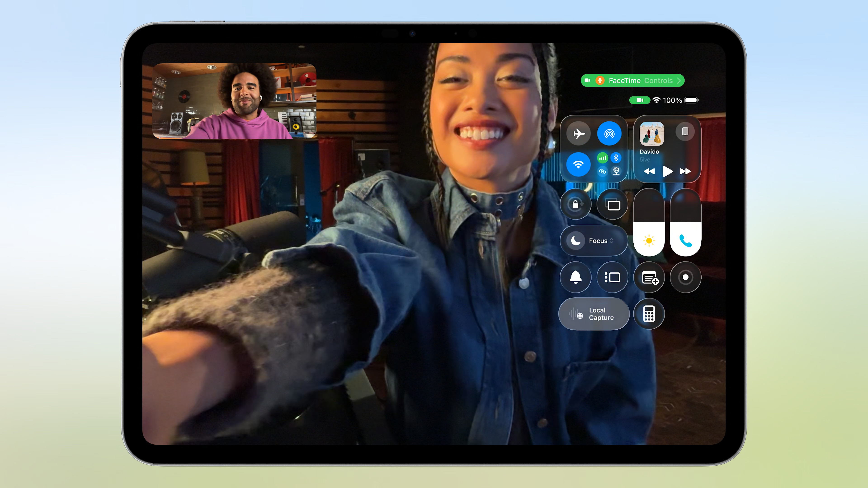The image size is (868, 488).
Task: Disable AirDrop in connectivity panel
Action: tap(609, 134)
